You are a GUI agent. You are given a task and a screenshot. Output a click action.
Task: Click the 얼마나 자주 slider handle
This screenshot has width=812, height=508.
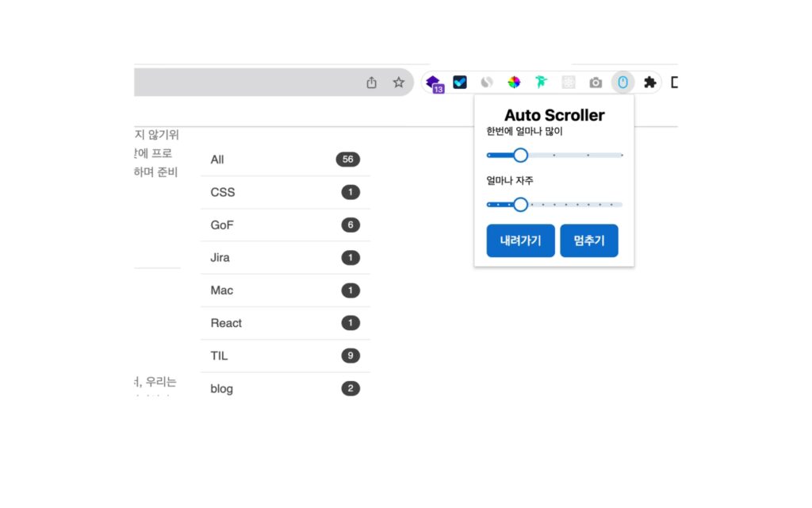[520, 205]
